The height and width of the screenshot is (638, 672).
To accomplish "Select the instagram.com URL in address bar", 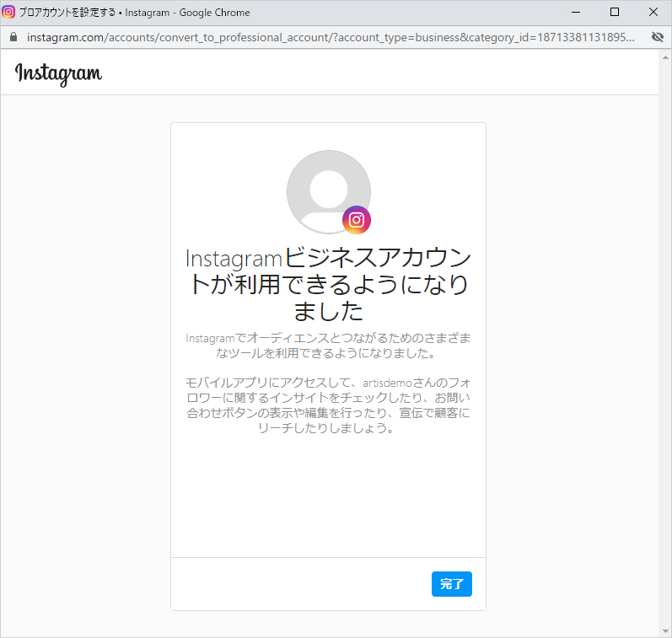I will pyautogui.click(x=331, y=37).
